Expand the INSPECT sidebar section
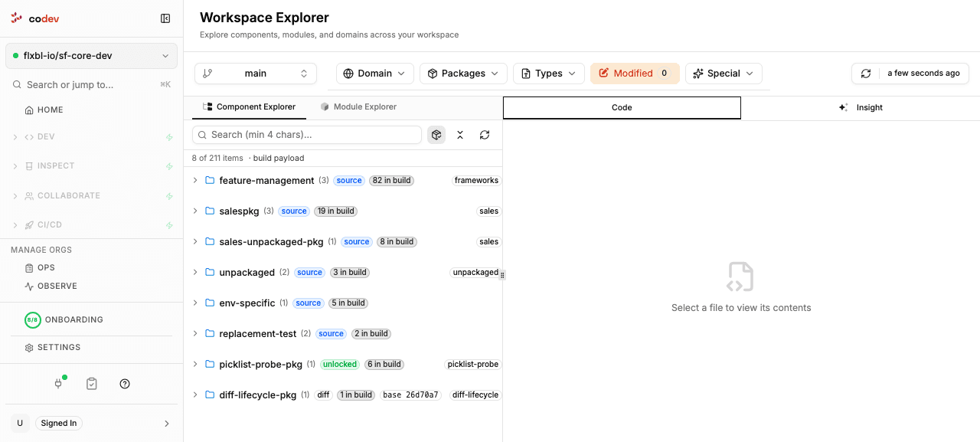 (x=15, y=166)
